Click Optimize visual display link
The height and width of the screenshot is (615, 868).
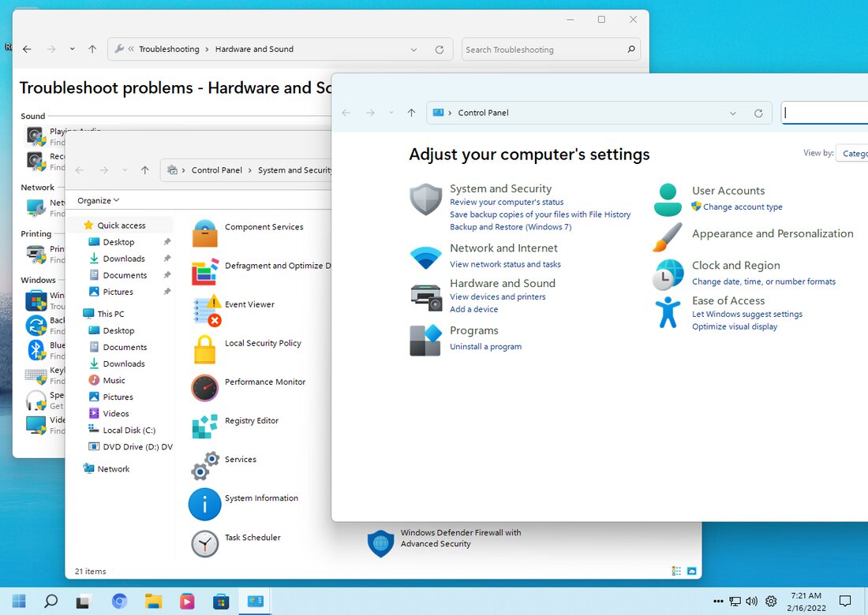(735, 326)
